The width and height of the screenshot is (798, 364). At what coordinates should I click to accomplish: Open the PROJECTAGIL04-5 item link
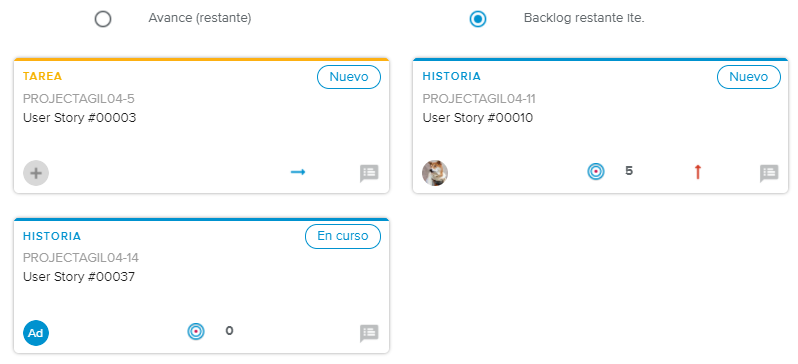tap(79, 99)
